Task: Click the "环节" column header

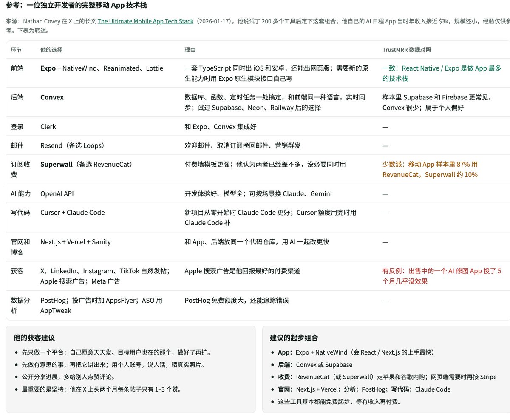Action: click(16, 50)
